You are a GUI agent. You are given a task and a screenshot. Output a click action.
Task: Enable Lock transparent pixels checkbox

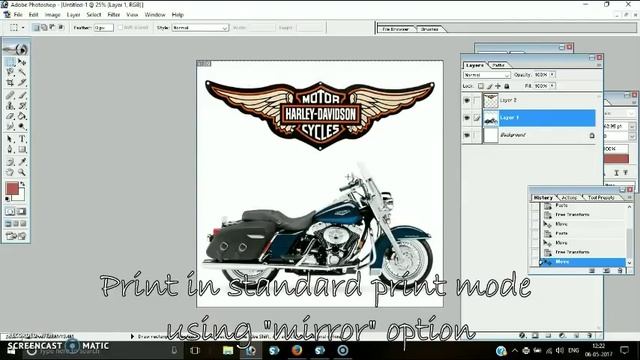481,86
